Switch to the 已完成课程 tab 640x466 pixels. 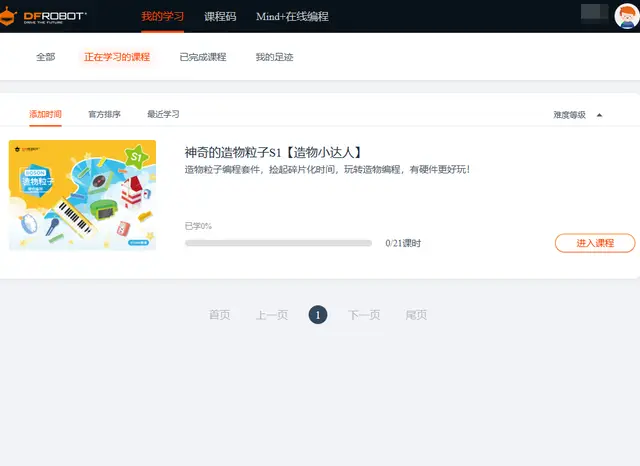tap(203, 57)
